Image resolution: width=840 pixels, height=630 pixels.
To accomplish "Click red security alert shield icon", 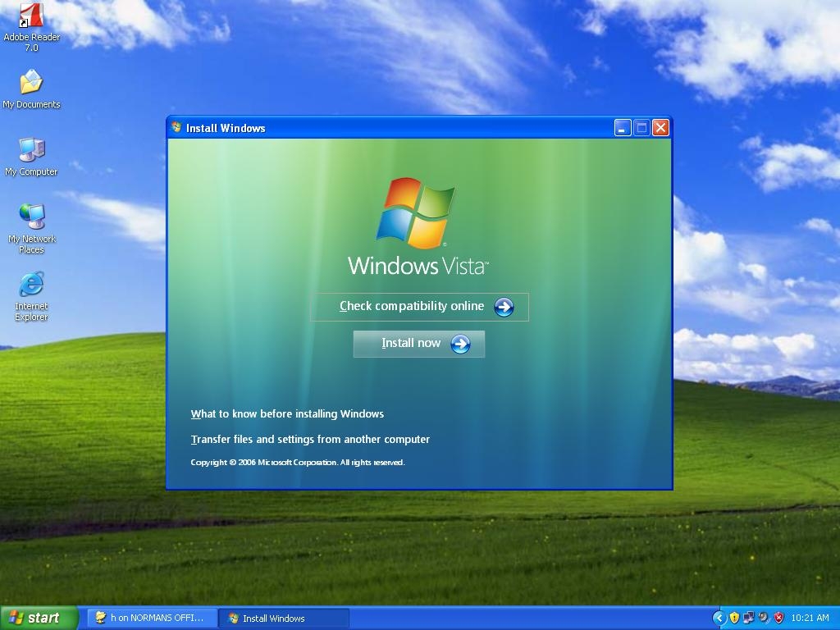I will pyautogui.click(x=779, y=618).
